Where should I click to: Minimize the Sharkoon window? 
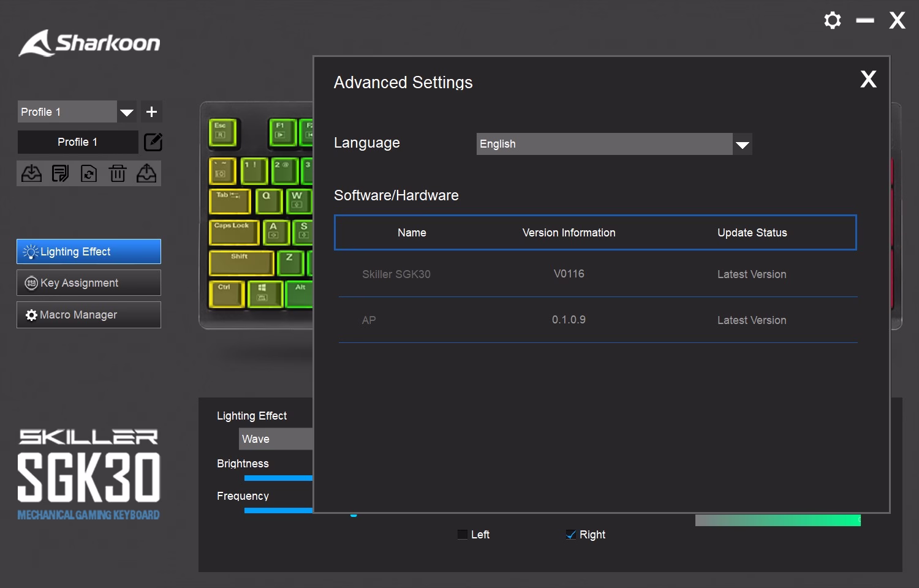point(865,20)
